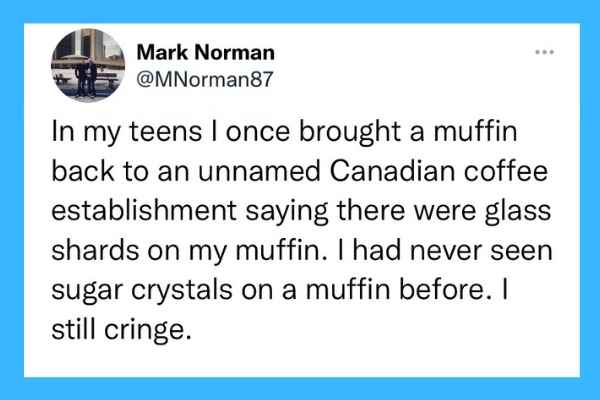
Task: Select the word "unnamed" in the tweet
Action: tap(259, 171)
